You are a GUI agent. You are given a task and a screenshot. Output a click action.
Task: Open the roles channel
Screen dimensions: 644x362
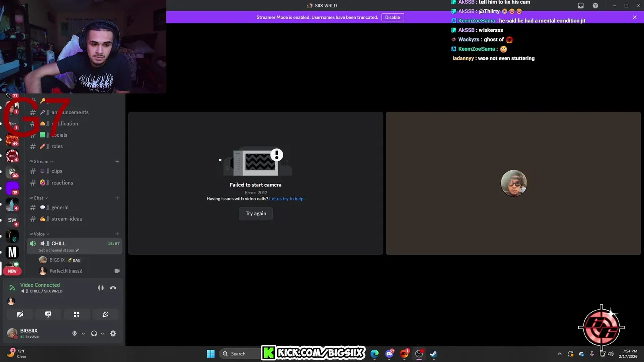(x=74, y=146)
